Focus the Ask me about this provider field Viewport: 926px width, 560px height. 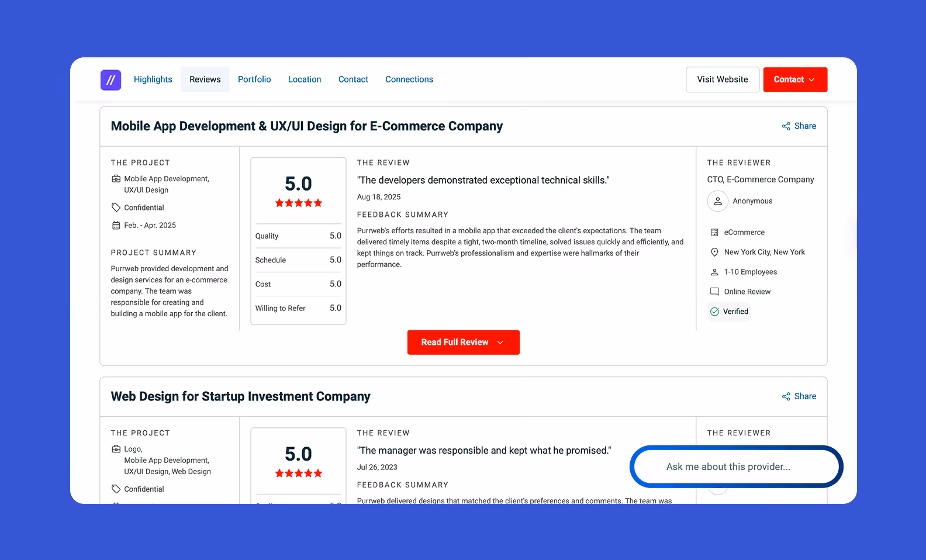[737, 466]
